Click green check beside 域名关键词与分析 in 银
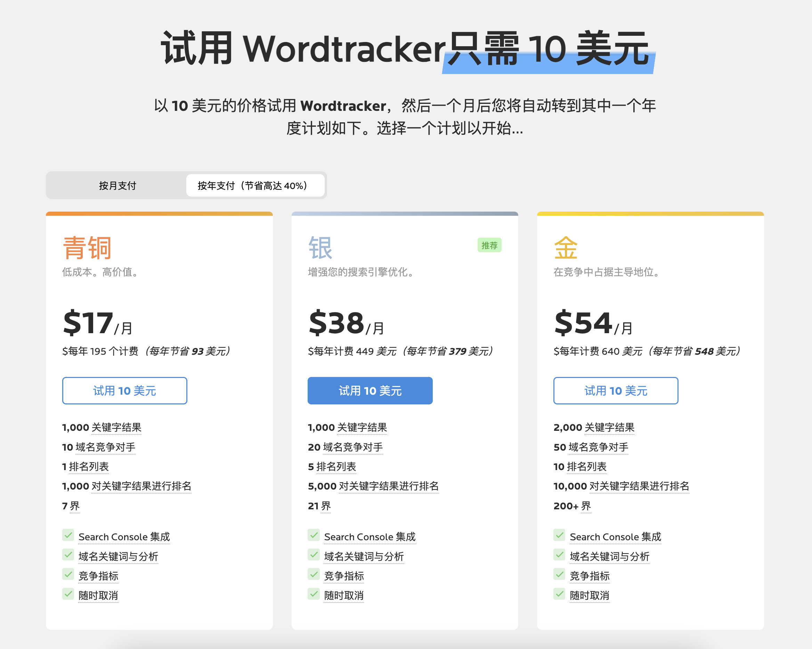Screen dimensions: 812x649 coord(314,554)
